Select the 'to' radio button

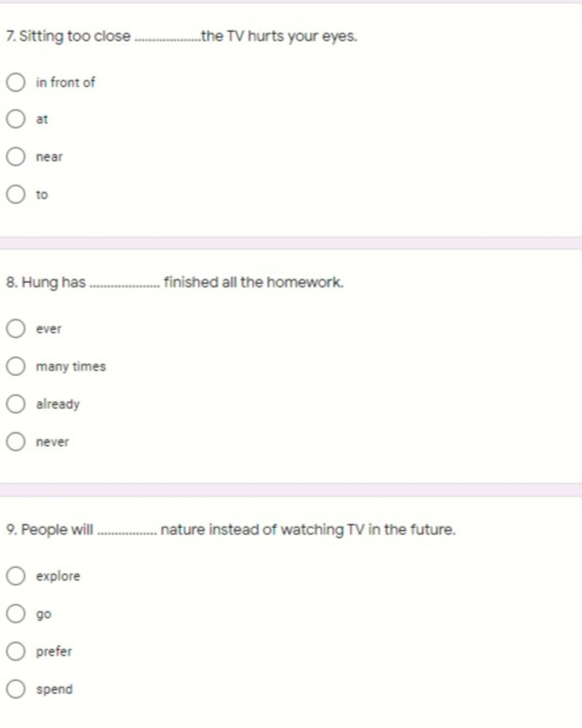click(x=15, y=194)
